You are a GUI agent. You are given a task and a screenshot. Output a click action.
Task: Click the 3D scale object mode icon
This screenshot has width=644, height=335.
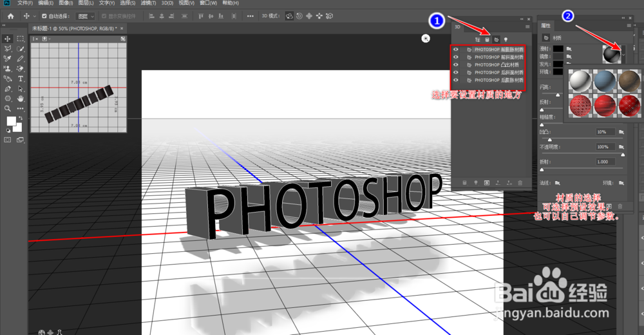[x=329, y=16]
